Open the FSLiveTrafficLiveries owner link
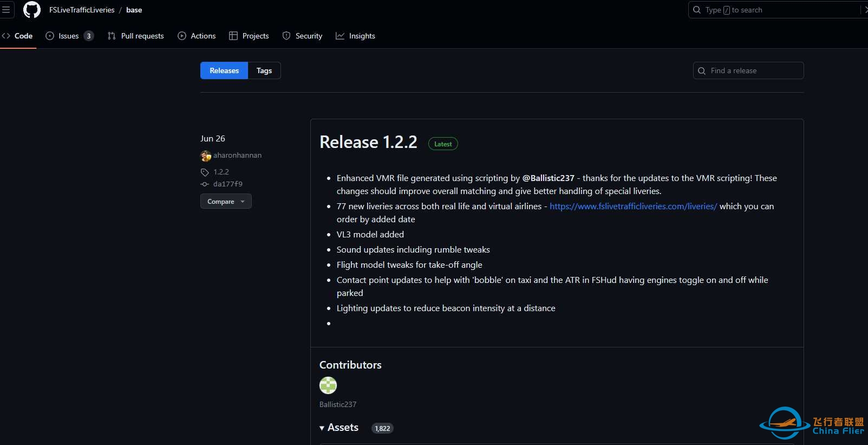Viewport: 868px width, 445px height. click(82, 10)
